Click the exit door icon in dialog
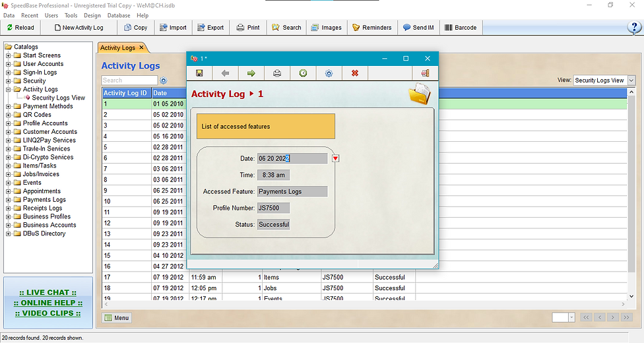Image resolution: width=644 pixels, height=343 pixels. 425,73
